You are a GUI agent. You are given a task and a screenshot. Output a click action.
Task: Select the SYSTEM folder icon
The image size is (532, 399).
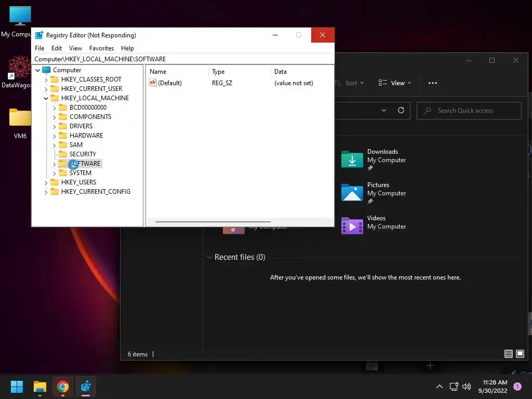point(63,172)
